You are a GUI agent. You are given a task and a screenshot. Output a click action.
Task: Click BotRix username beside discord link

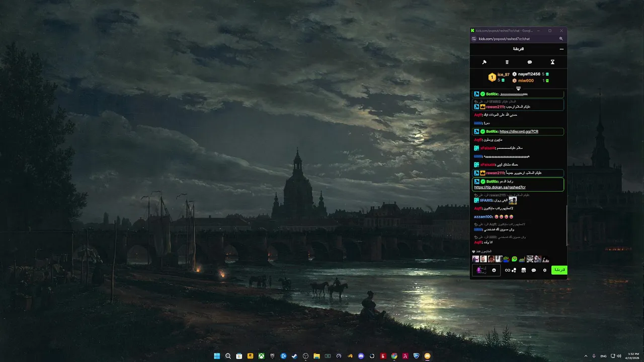(492, 132)
